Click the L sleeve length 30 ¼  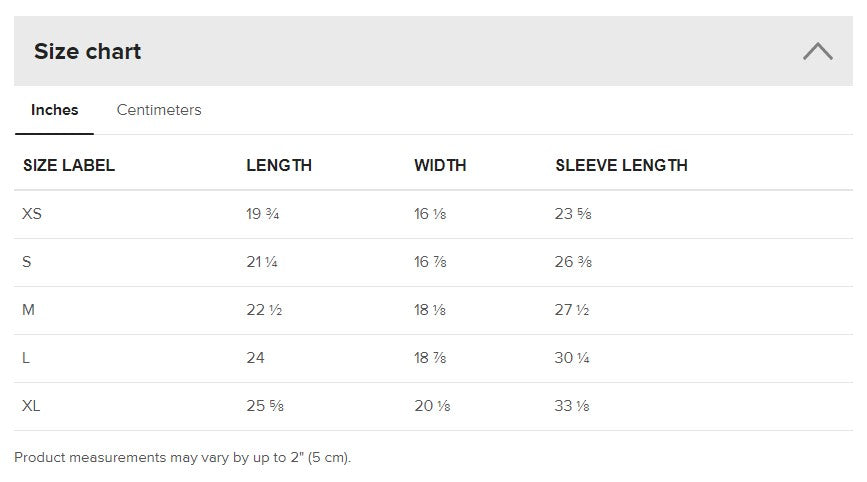click(x=572, y=358)
